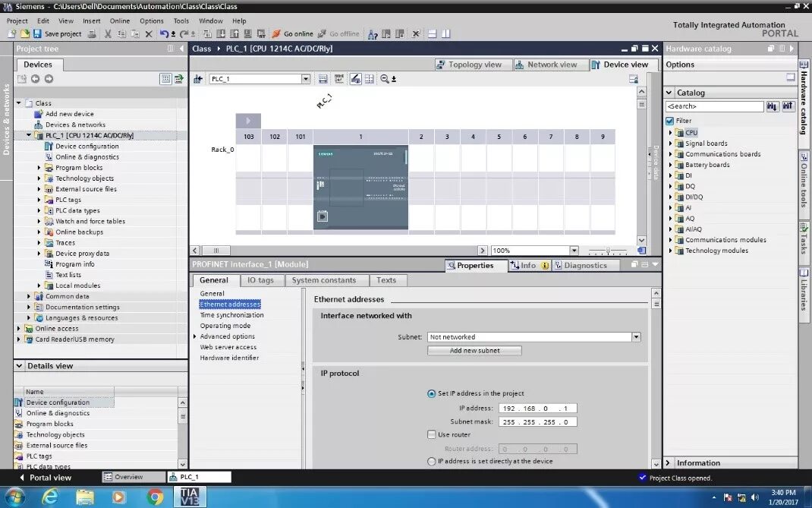Delete using the X toolbar icon
Screen dimensions: 812x508
[149, 33]
